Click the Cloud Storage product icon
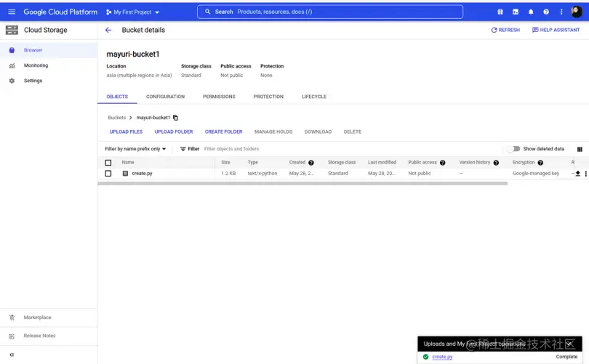Image resolution: width=589 pixels, height=364 pixels. point(12,30)
